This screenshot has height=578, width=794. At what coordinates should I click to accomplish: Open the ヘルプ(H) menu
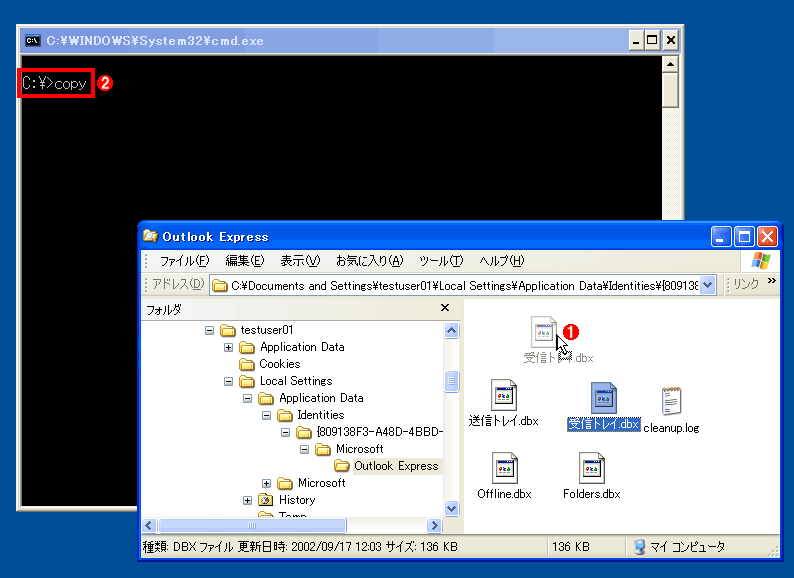[502, 261]
